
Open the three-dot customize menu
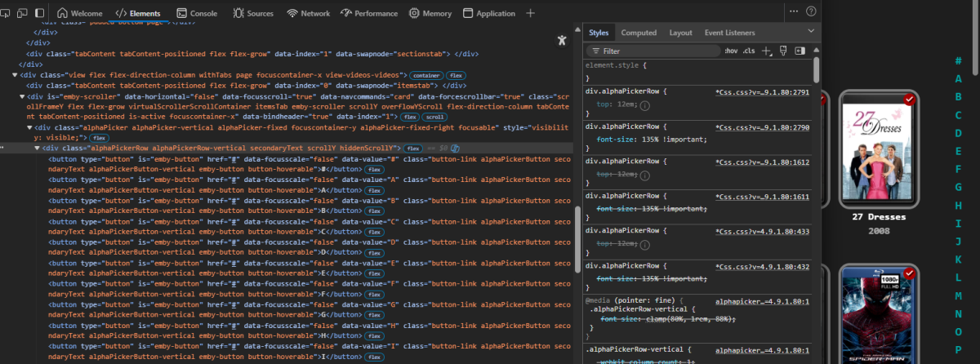793,11
